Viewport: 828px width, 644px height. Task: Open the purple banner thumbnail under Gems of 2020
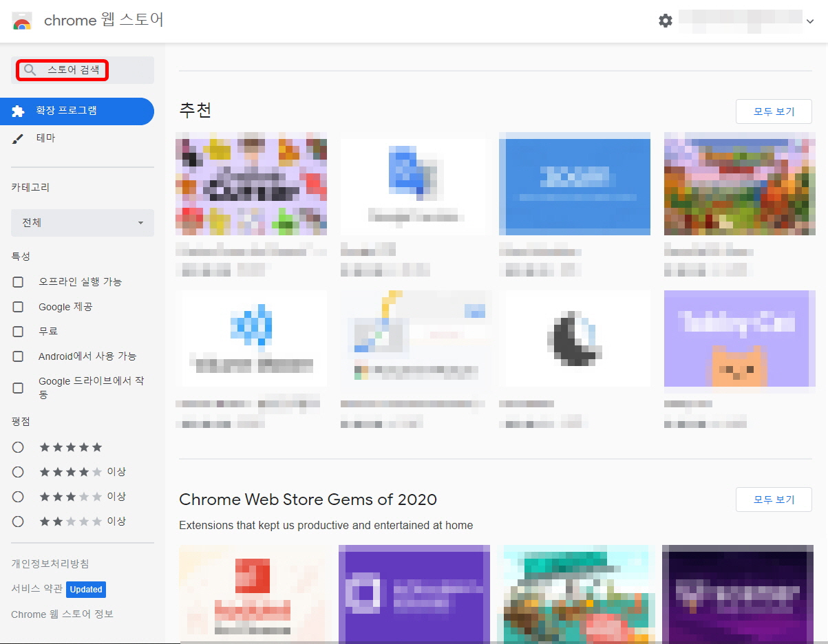click(x=414, y=594)
